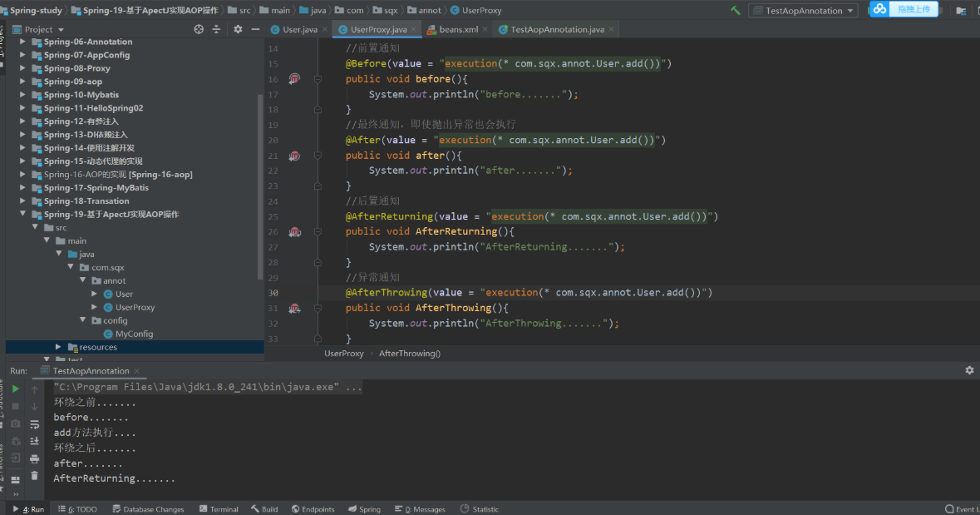Click the annot breadcrumb in navigation bar
Image resolution: width=980 pixels, height=515 pixels.
423,11
